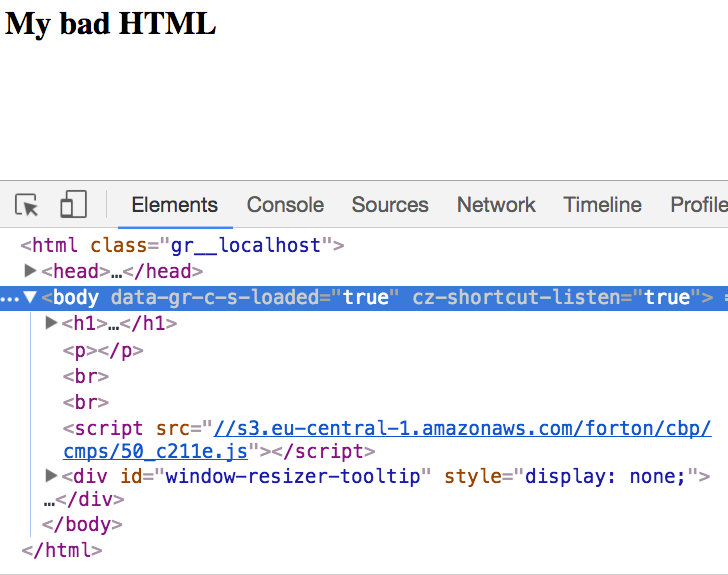Open the Console tab
This screenshot has height=575, width=728.
[x=285, y=205]
